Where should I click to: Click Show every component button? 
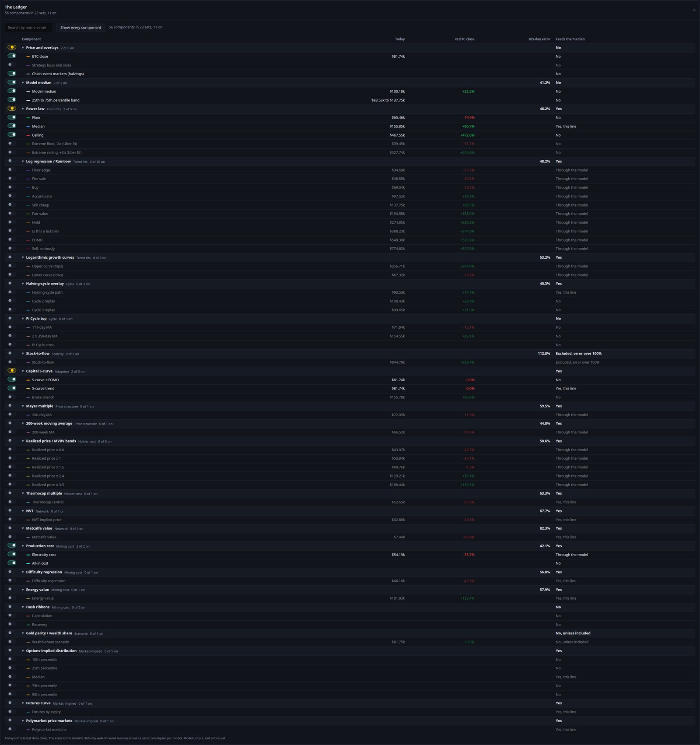80,27
